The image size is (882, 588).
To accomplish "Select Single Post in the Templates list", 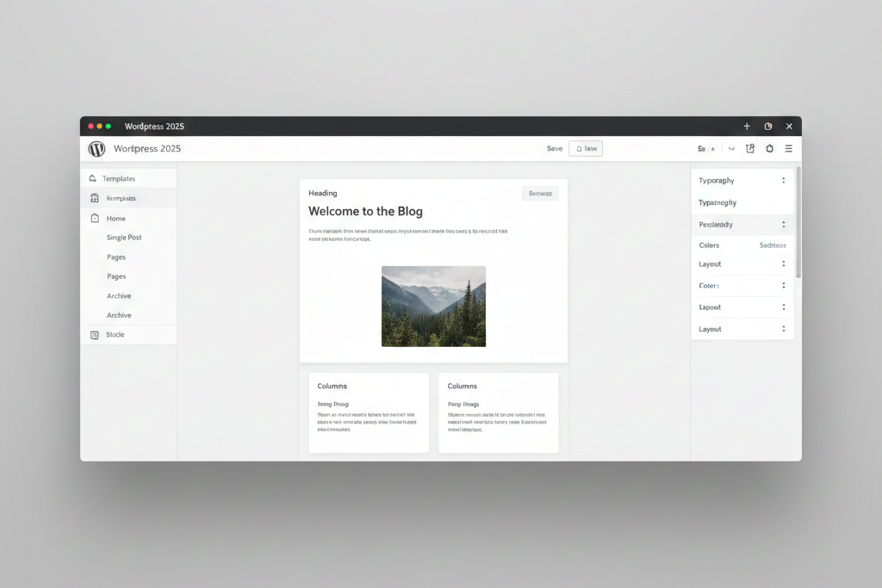I will click(124, 237).
